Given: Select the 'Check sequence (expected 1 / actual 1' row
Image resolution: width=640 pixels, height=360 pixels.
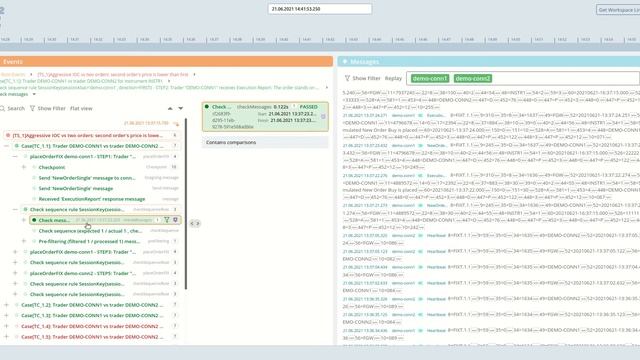Looking at the screenshot, I should click(106, 231).
